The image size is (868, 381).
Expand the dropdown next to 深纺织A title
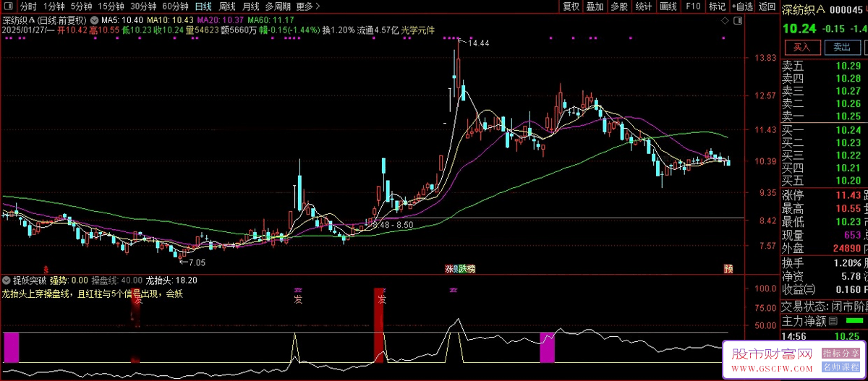coord(93,19)
